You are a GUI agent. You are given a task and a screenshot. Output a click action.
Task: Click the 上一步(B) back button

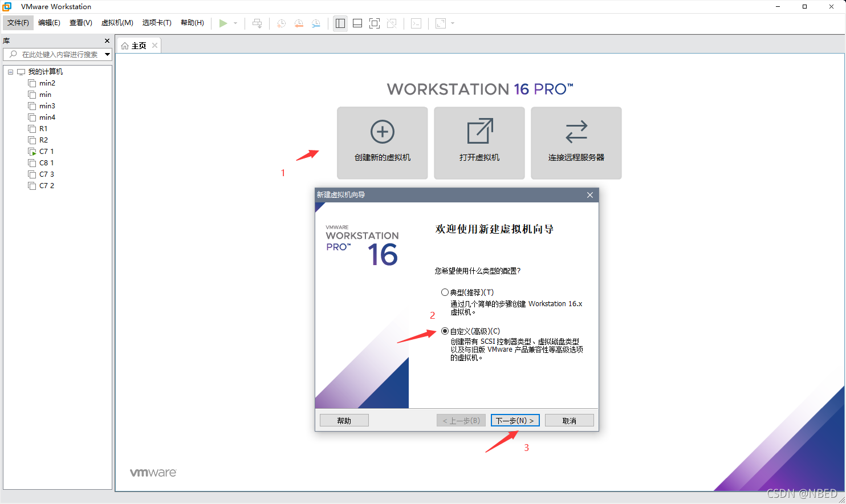(x=461, y=420)
